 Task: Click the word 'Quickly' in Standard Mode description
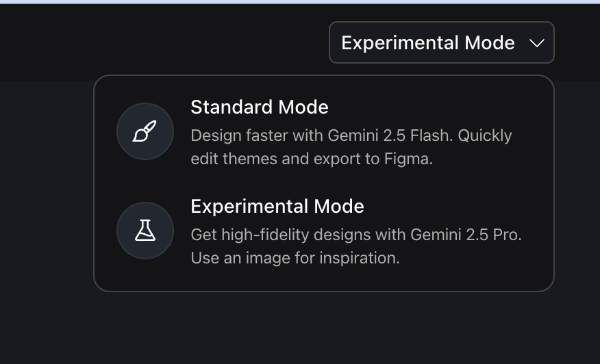(x=485, y=135)
